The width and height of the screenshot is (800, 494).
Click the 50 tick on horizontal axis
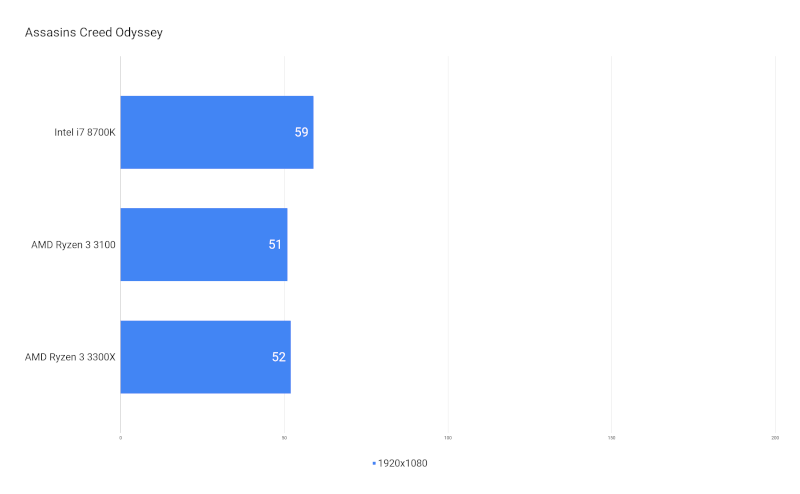(x=284, y=438)
